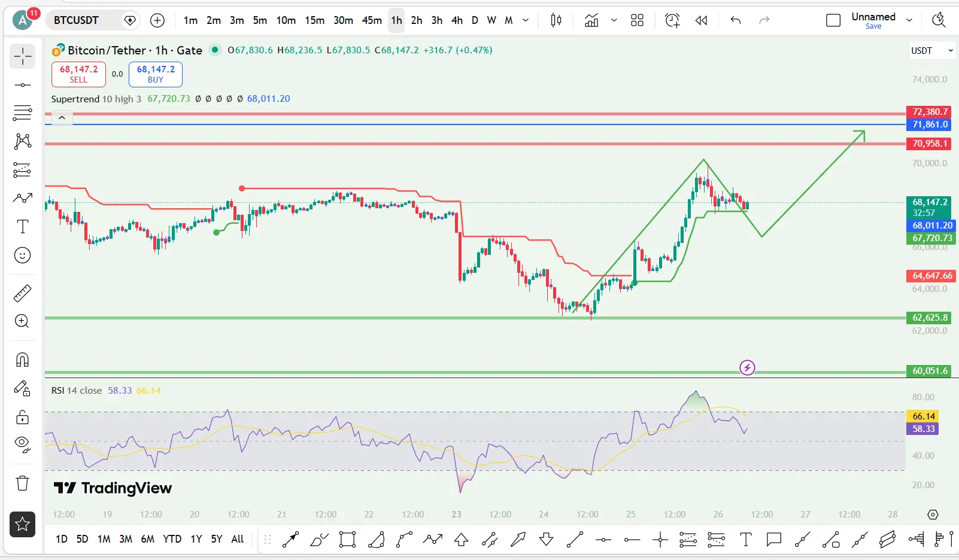Switch to the 15m timeframe
This screenshot has width=959, height=560.
(x=314, y=20)
